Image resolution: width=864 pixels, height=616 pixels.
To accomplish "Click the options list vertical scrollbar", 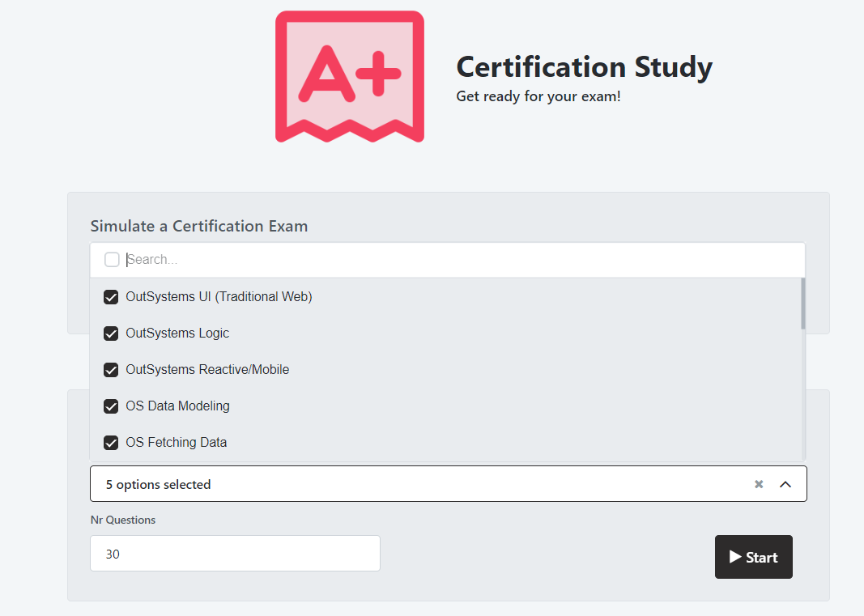I will tap(802, 304).
